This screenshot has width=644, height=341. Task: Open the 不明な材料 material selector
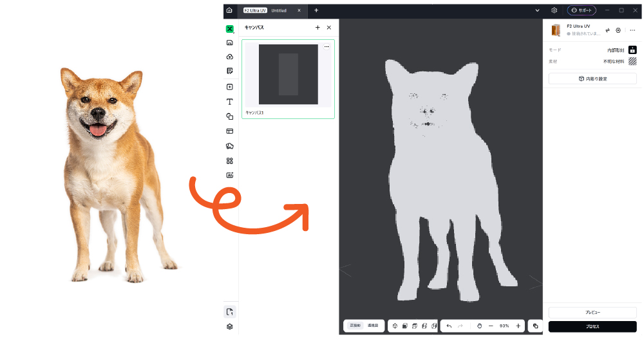pos(614,62)
